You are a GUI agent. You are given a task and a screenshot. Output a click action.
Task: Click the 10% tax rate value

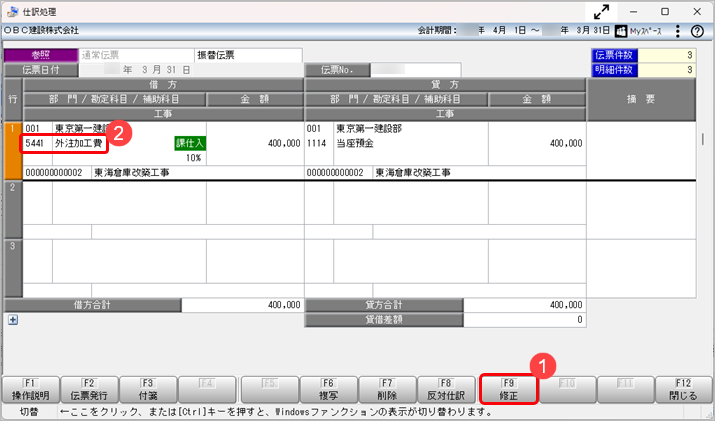[193, 158]
